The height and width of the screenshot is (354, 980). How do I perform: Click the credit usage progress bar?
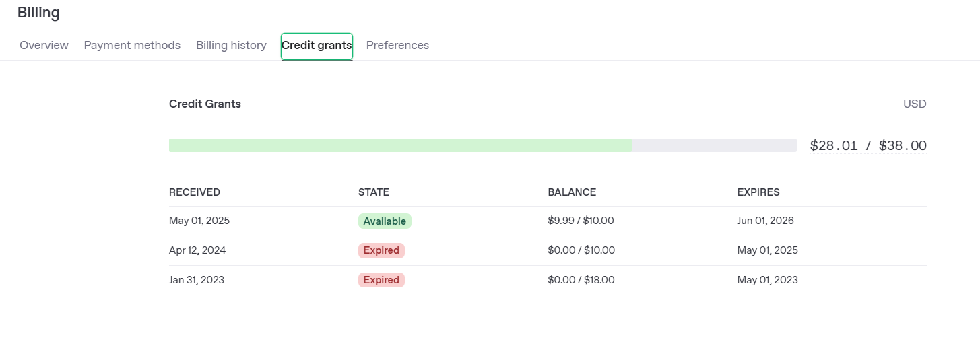click(x=482, y=145)
